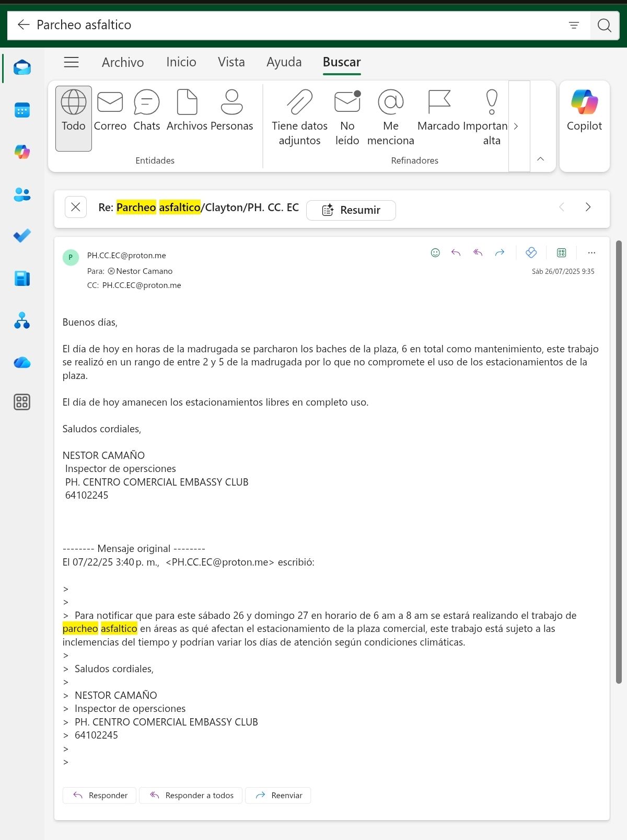Screen dimensions: 627x840
Task: Click the 'Responder a todos' button
Action: click(191, 795)
